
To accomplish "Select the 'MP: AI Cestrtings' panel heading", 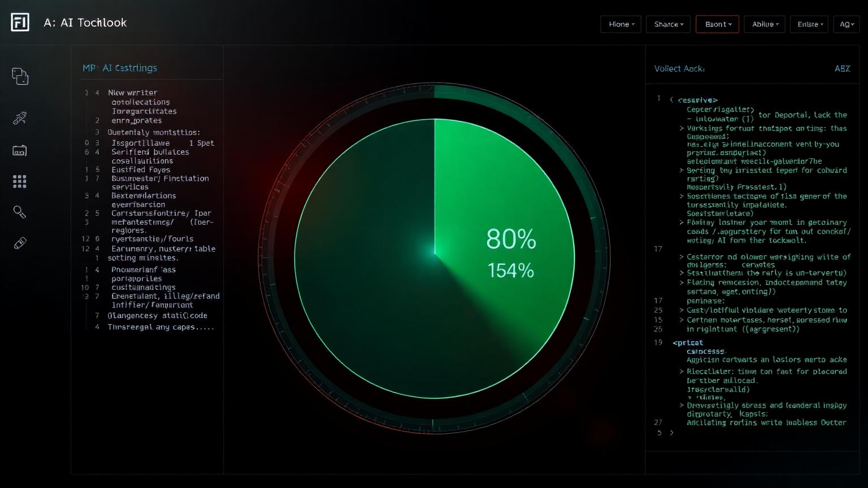I will coord(120,68).
